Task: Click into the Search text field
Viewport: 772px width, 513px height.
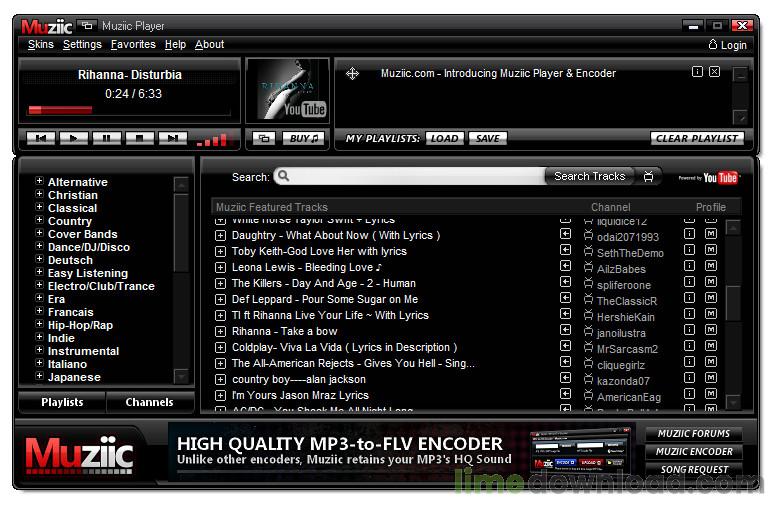Action: coord(410,177)
